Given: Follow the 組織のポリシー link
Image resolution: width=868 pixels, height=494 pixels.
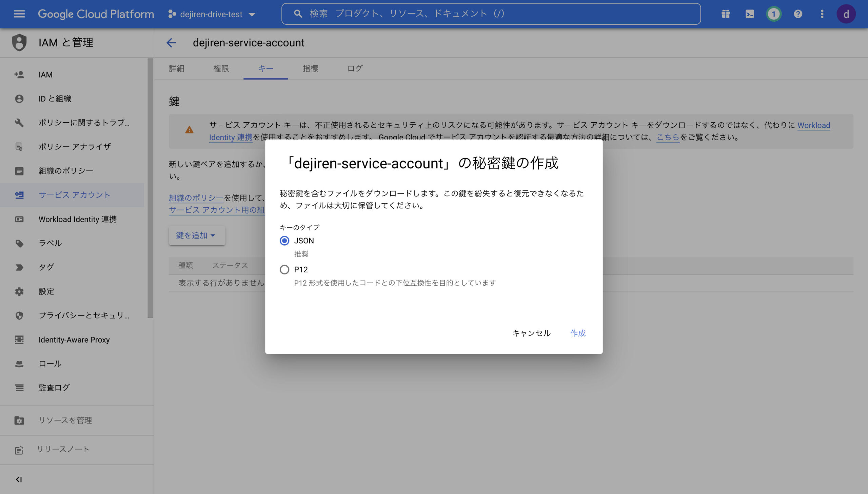Looking at the screenshot, I should (196, 198).
